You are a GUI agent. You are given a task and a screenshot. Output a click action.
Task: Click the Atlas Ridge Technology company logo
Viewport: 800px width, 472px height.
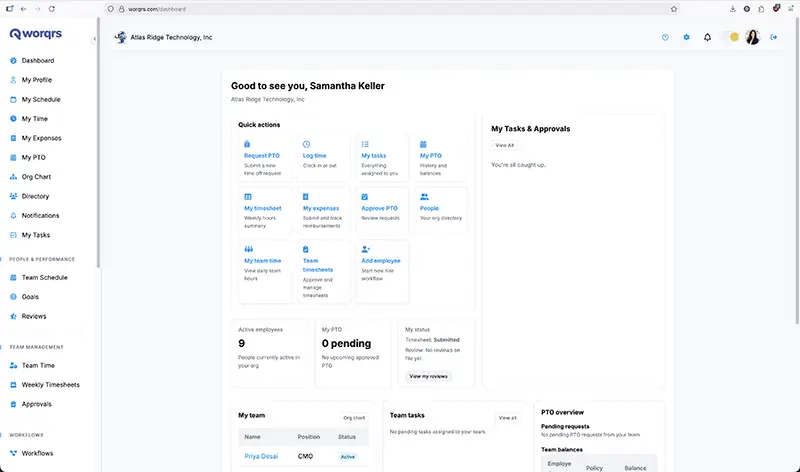point(120,37)
